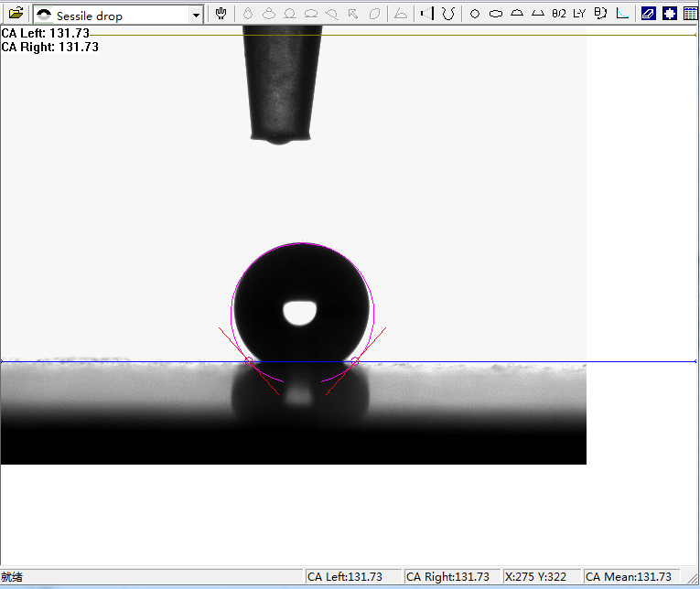Select the circle fitting method icon
The width and height of the screenshot is (700, 589).
474,14
